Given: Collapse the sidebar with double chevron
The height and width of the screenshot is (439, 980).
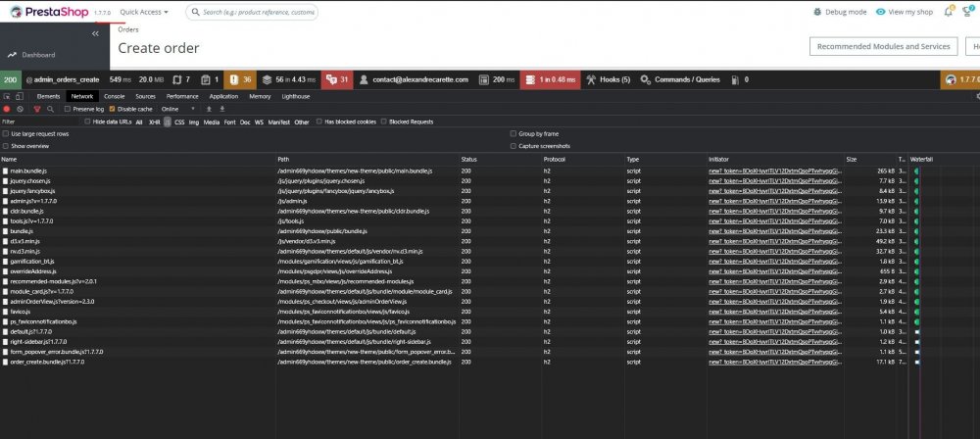Looking at the screenshot, I should click(95, 33).
